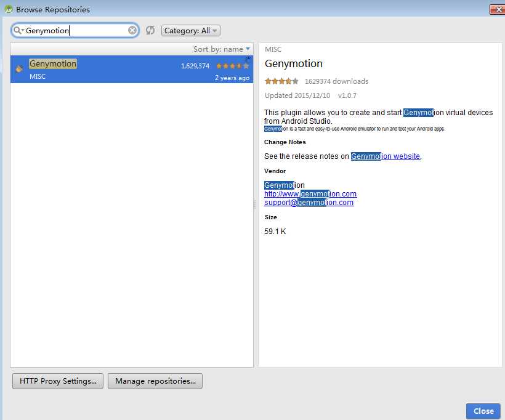The image size is (505, 420).
Task: Click the Size heading
Action: pyautogui.click(x=271, y=217)
